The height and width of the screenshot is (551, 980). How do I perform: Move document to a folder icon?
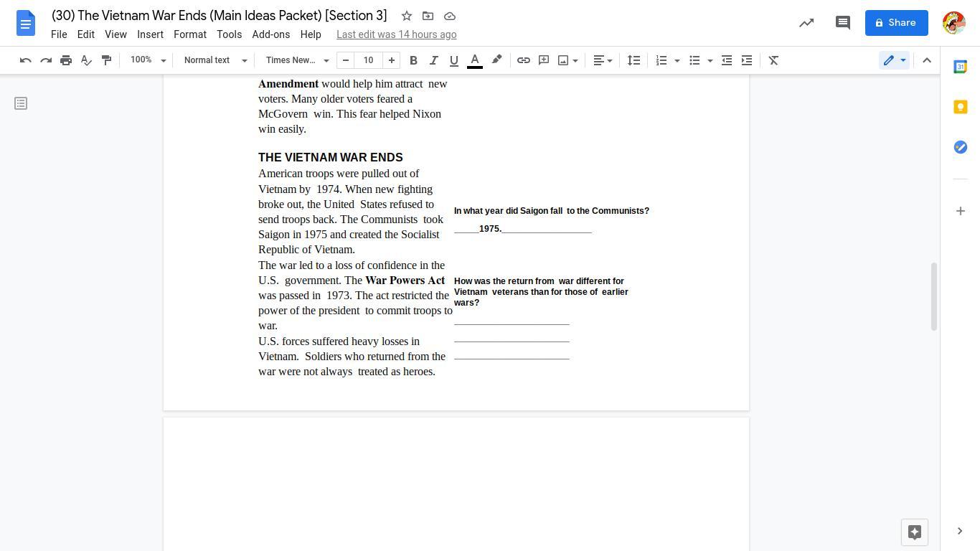(x=428, y=16)
